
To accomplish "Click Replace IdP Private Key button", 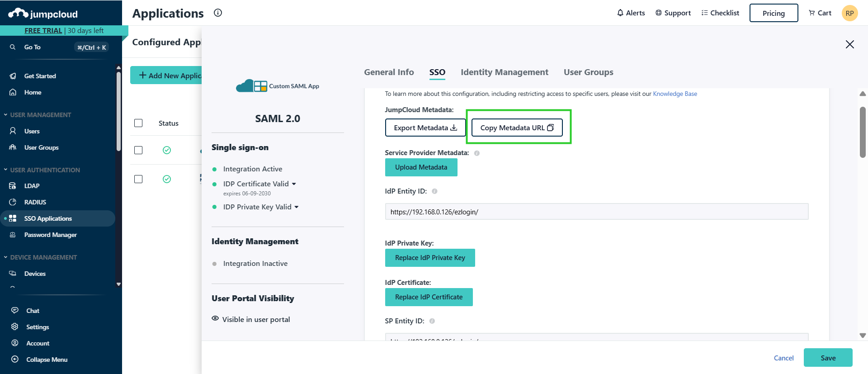I will pos(430,258).
